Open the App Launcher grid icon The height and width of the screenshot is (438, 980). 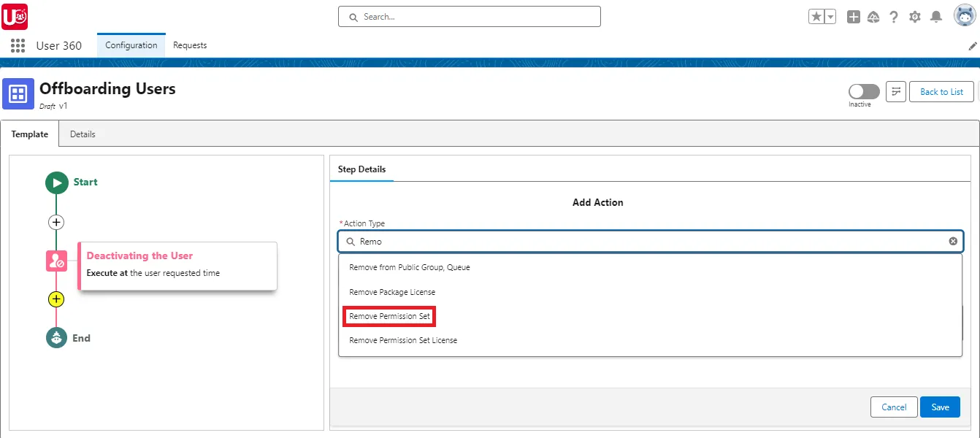click(16, 45)
